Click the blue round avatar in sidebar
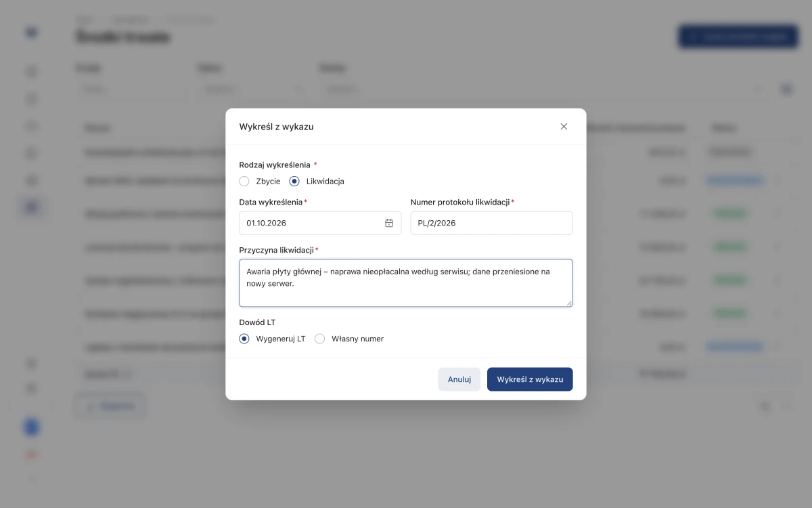 [31, 427]
